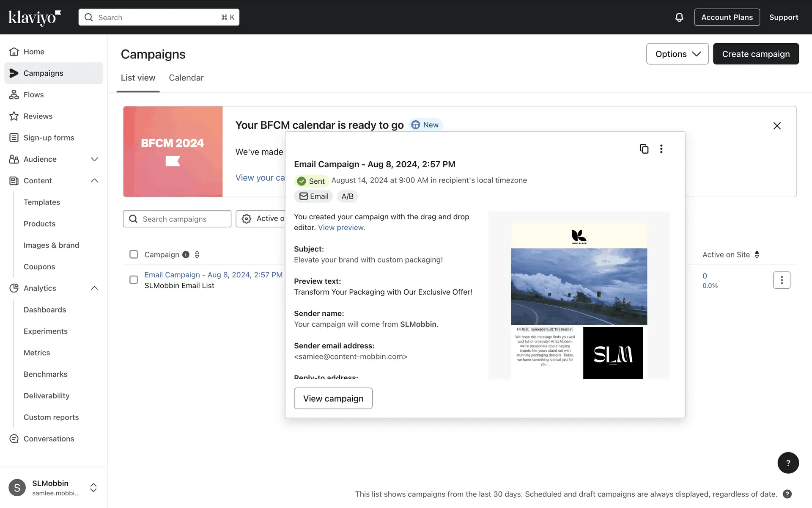Open Flows from the sidebar
This screenshot has width=812, height=508.
pyautogui.click(x=33, y=95)
